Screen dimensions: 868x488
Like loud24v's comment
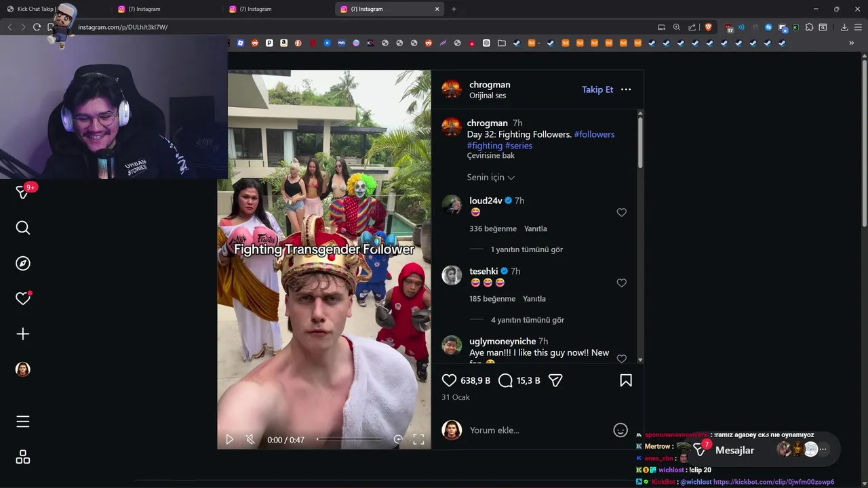coord(621,212)
